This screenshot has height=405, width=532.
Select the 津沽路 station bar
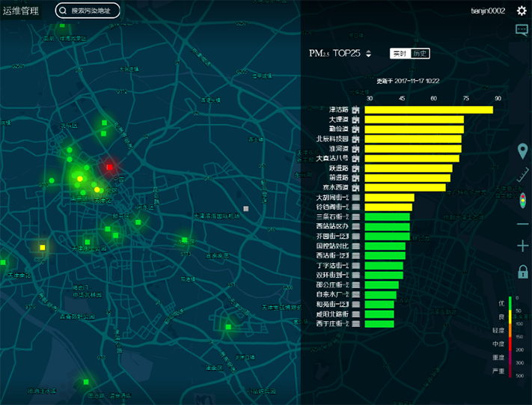pos(429,110)
